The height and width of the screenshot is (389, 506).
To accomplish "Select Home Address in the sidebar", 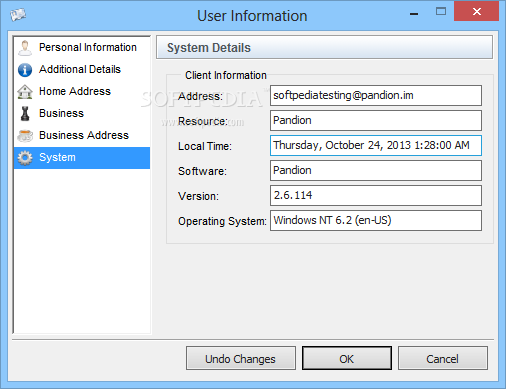I will pos(82,91).
